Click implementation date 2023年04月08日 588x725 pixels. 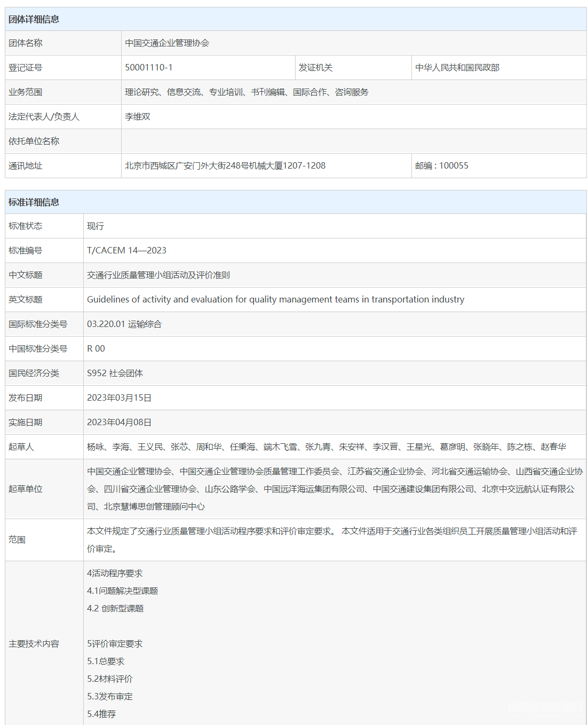119,423
